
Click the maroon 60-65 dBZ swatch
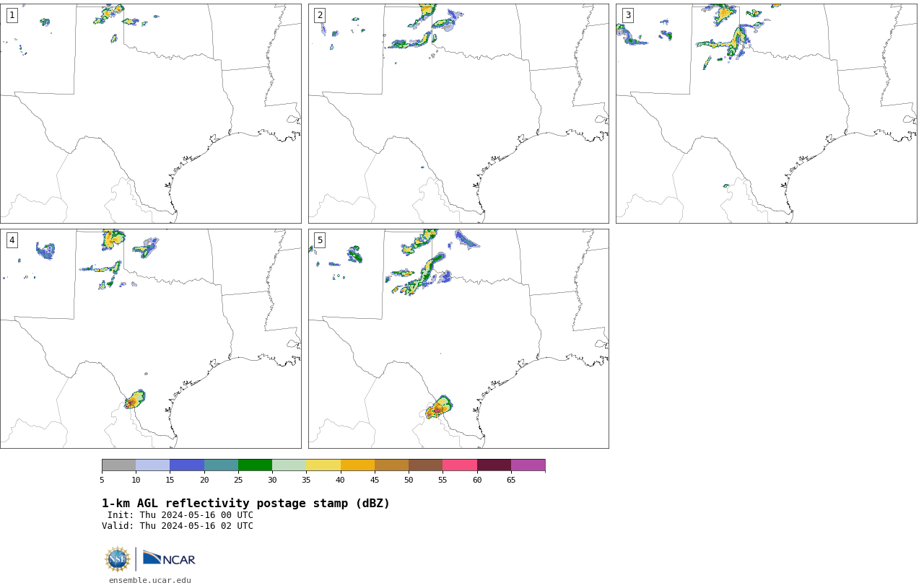point(494,465)
